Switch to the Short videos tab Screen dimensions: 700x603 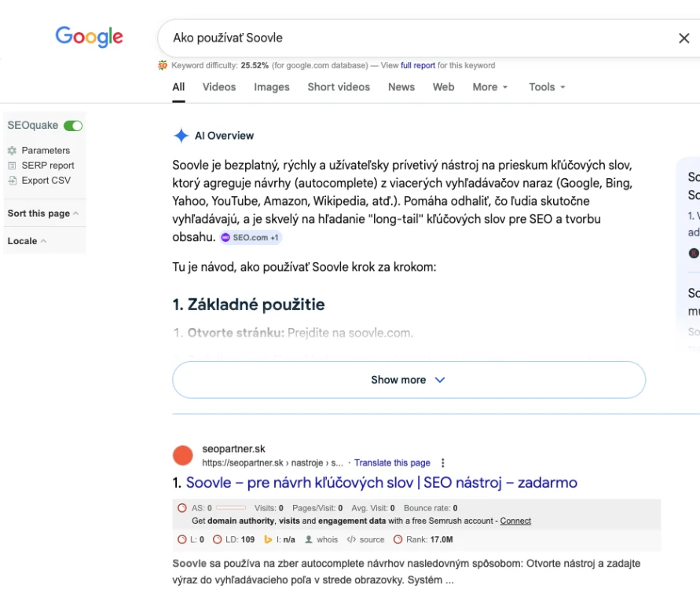[339, 87]
